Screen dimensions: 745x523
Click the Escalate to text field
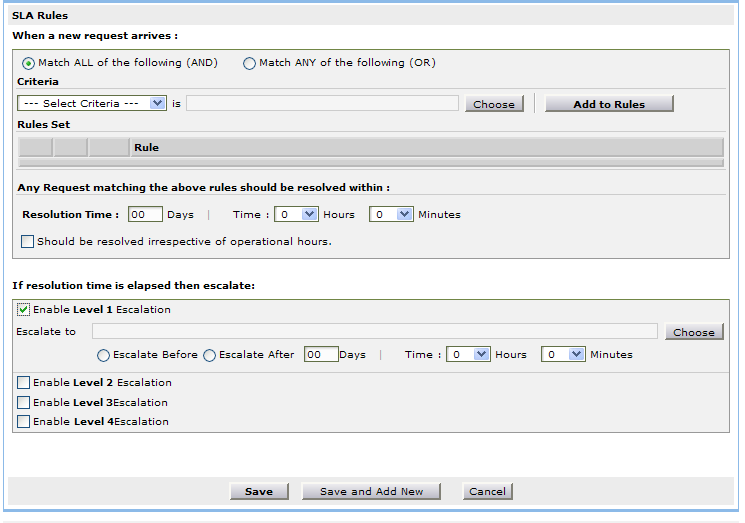pos(374,332)
